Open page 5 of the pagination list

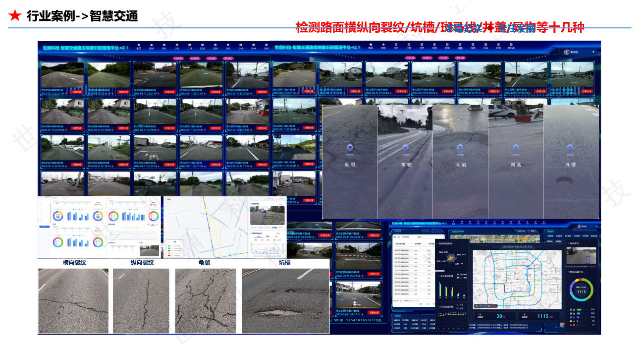[x=356, y=320]
